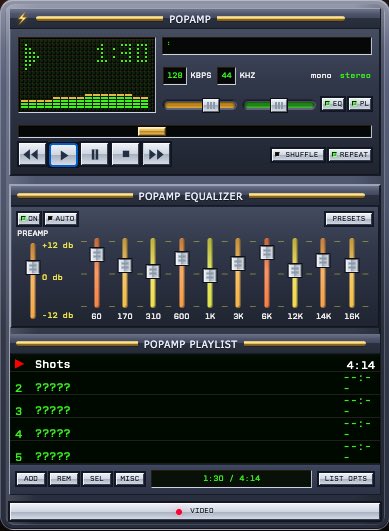The image size is (389, 531).
Task: Click the 16K band slider handle
Action: [x=352, y=266]
